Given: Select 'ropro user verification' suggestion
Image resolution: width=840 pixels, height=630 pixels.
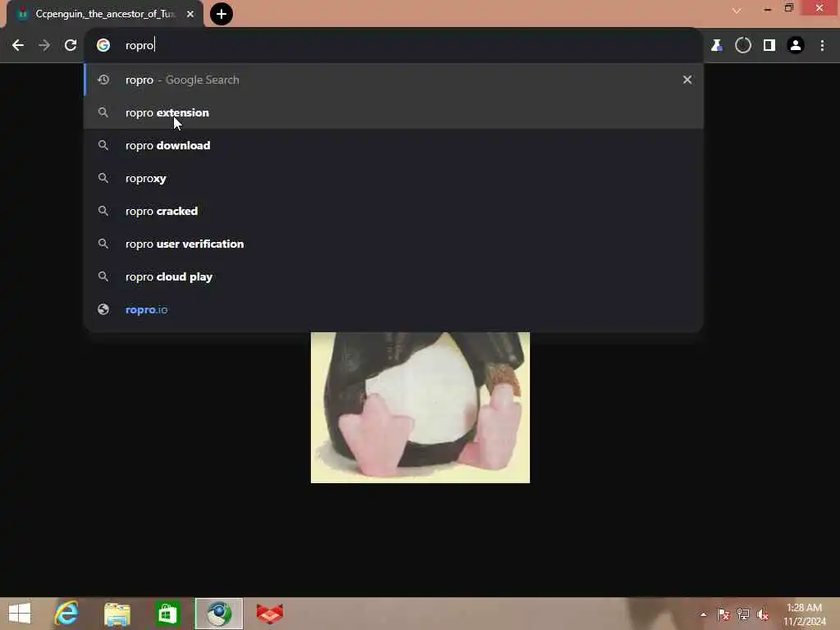Looking at the screenshot, I should [394, 244].
